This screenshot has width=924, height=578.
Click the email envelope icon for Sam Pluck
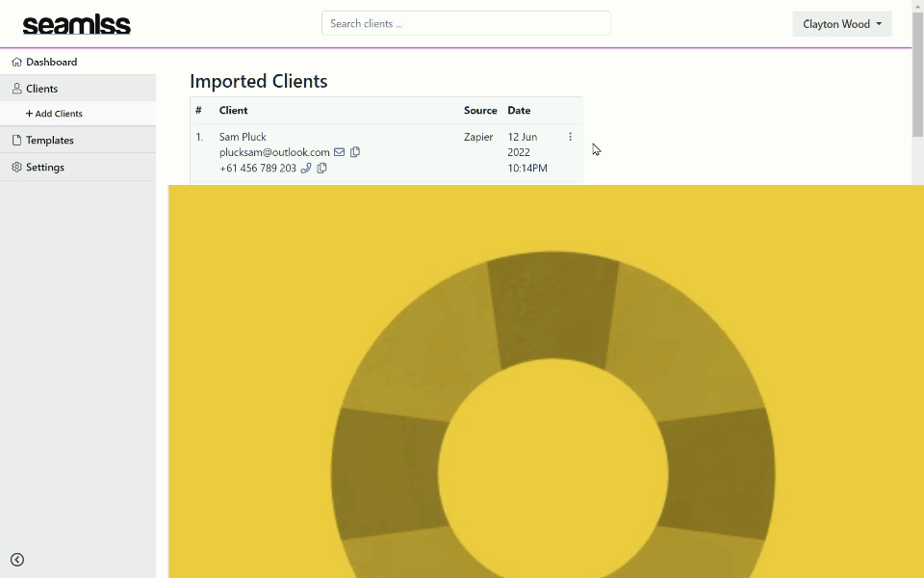[339, 152]
